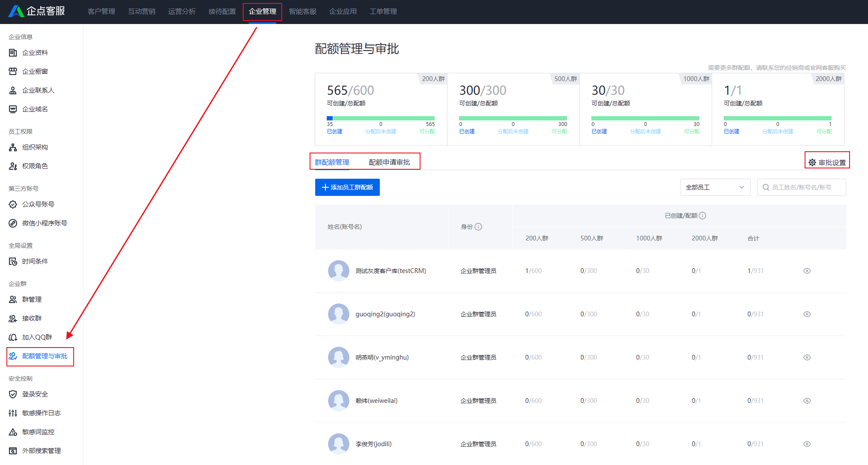The height and width of the screenshot is (465, 868).
Task: Open 智能客服 top menu
Action: (x=303, y=12)
